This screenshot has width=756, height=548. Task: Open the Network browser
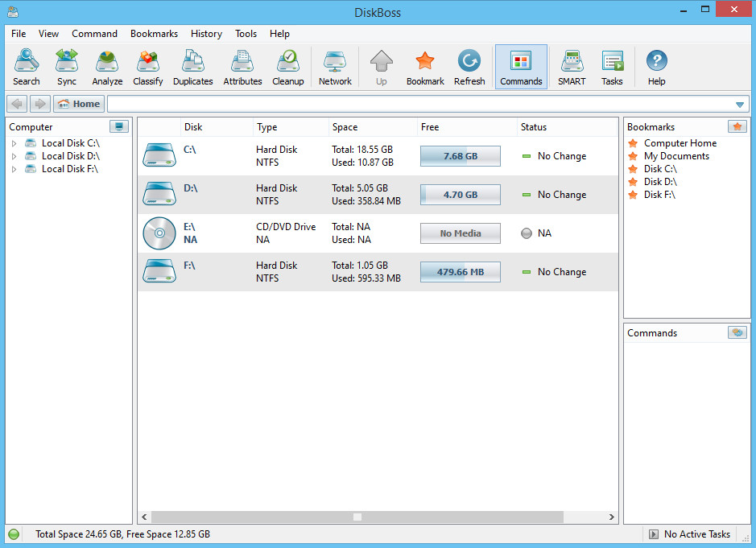[335, 67]
